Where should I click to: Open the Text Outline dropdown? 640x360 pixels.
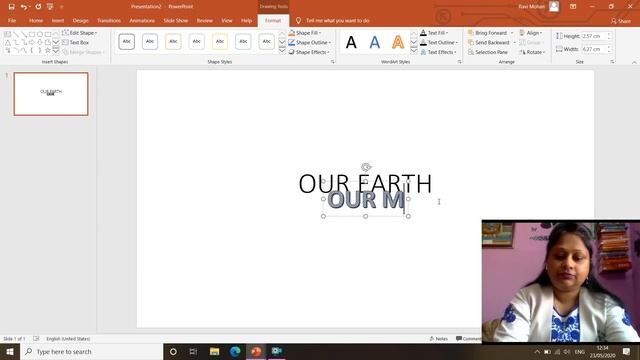[439, 42]
